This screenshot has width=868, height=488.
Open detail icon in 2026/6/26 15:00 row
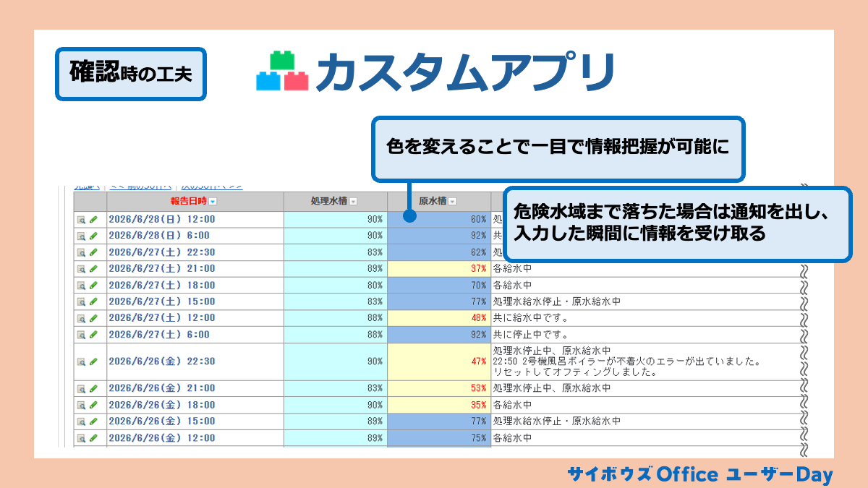point(82,421)
